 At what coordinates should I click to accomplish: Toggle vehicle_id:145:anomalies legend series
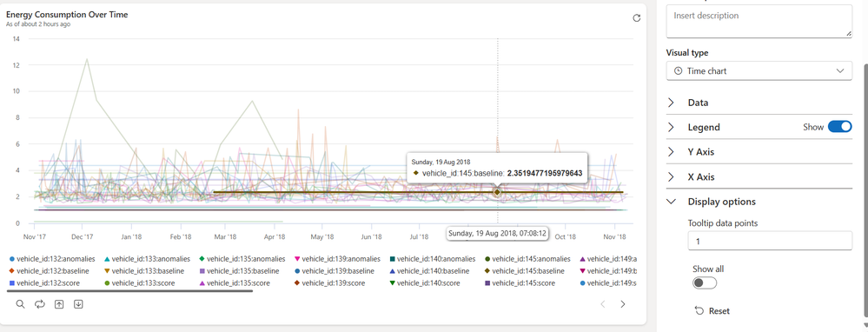point(527,258)
